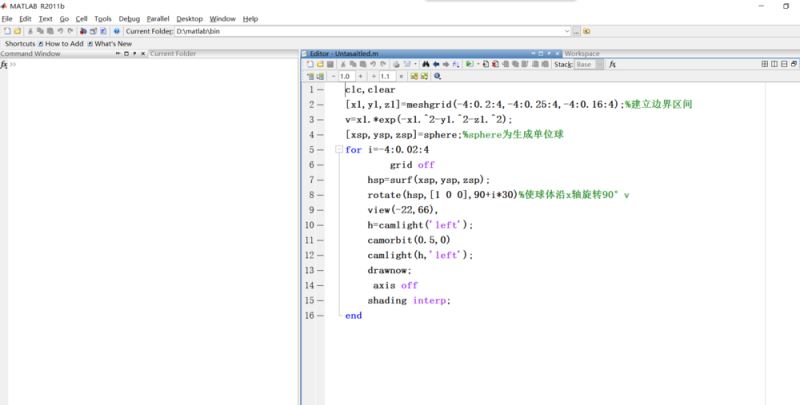Open Current Folder path dropdown

pos(567,31)
